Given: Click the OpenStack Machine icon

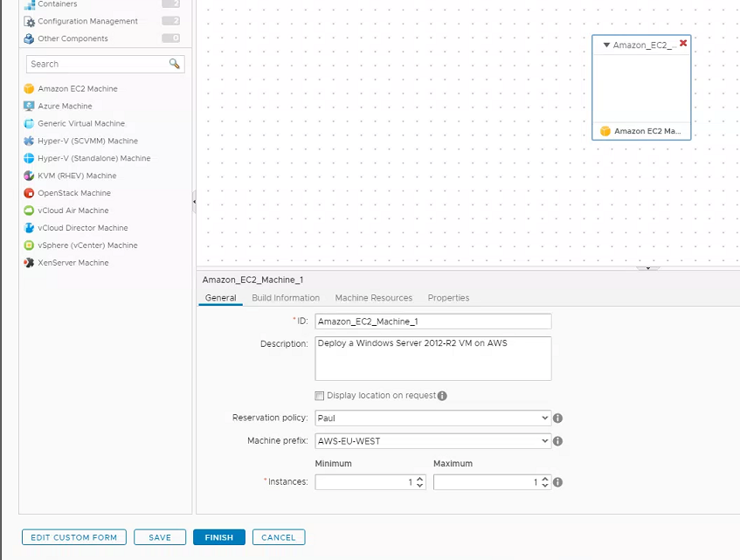Looking at the screenshot, I should pos(29,193).
